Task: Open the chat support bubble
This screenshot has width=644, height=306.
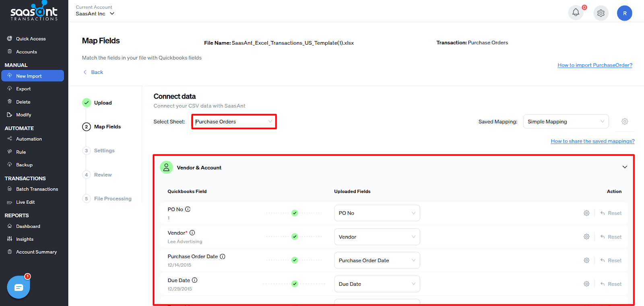Action: tap(19, 287)
